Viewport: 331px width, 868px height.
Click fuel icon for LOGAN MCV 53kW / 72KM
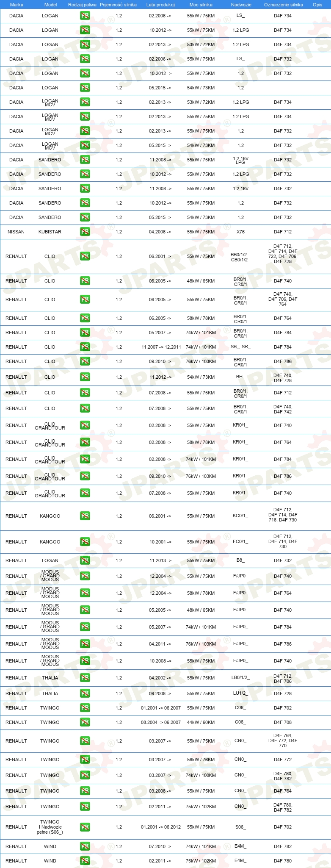pos(85,102)
